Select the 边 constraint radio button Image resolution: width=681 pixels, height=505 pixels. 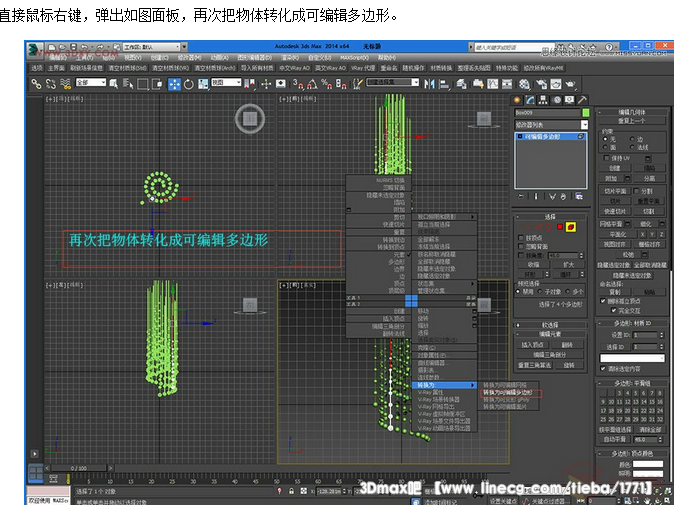coord(632,139)
